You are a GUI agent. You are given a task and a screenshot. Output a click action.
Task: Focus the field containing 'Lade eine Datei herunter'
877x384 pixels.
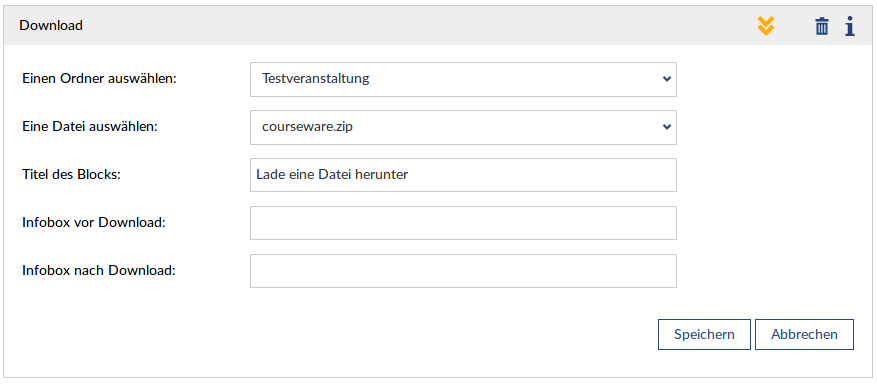coord(463,175)
